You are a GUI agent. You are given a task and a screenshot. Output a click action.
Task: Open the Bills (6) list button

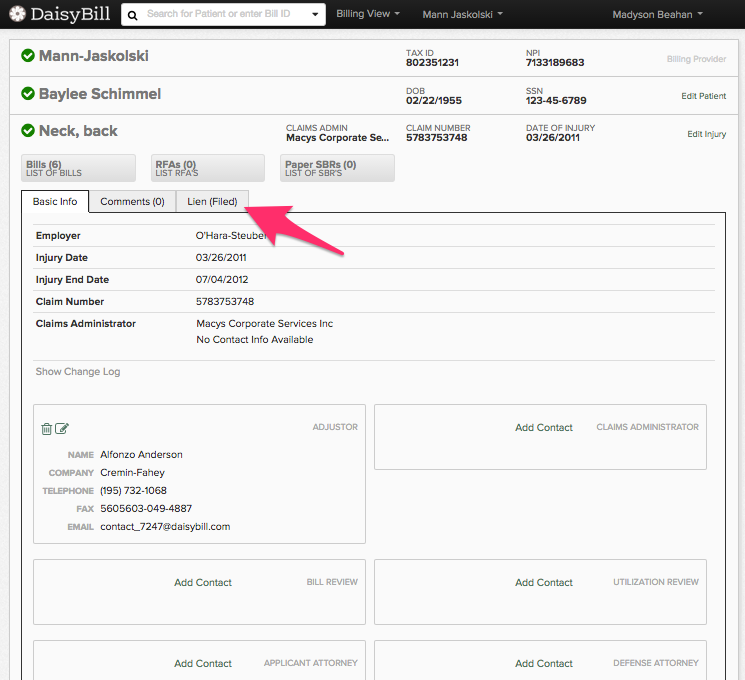pos(78,168)
